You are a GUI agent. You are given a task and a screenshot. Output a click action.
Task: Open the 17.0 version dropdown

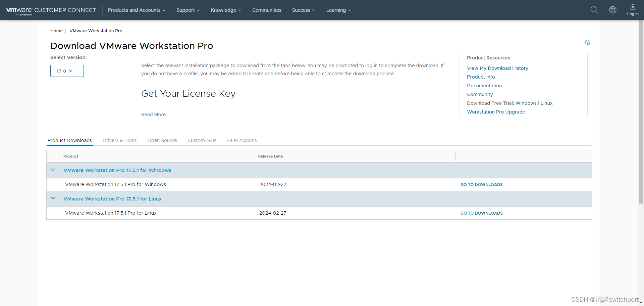click(67, 71)
